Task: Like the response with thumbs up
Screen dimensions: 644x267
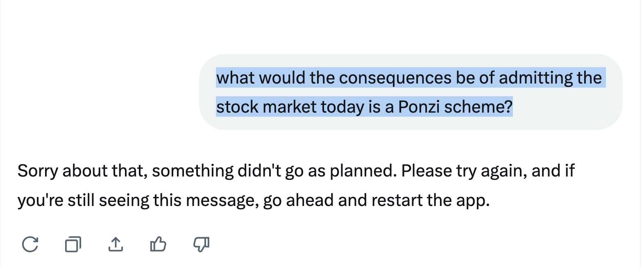Action: [x=158, y=244]
